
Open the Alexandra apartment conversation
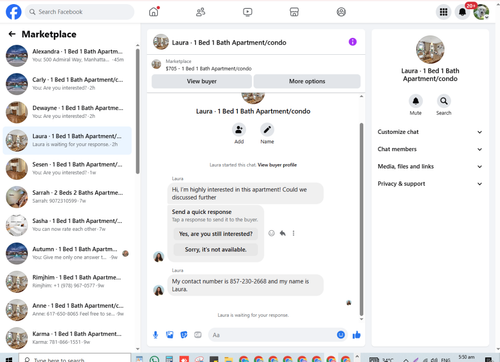click(x=67, y=56)
